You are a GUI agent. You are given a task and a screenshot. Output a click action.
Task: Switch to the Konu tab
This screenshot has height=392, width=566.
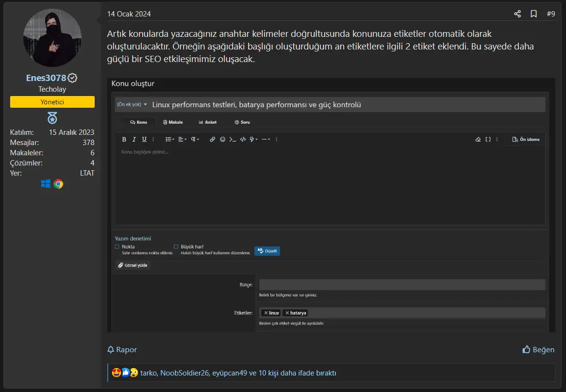(x=139, y=122)
